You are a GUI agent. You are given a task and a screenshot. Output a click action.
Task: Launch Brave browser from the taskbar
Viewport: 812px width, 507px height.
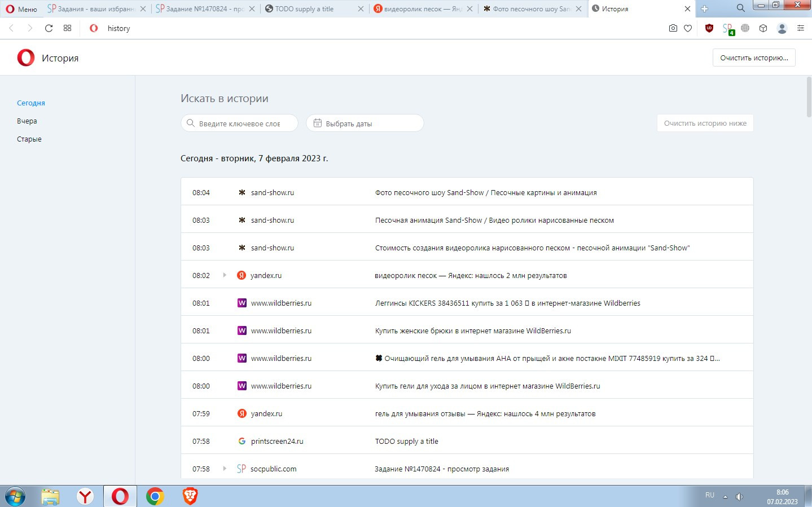190,496
